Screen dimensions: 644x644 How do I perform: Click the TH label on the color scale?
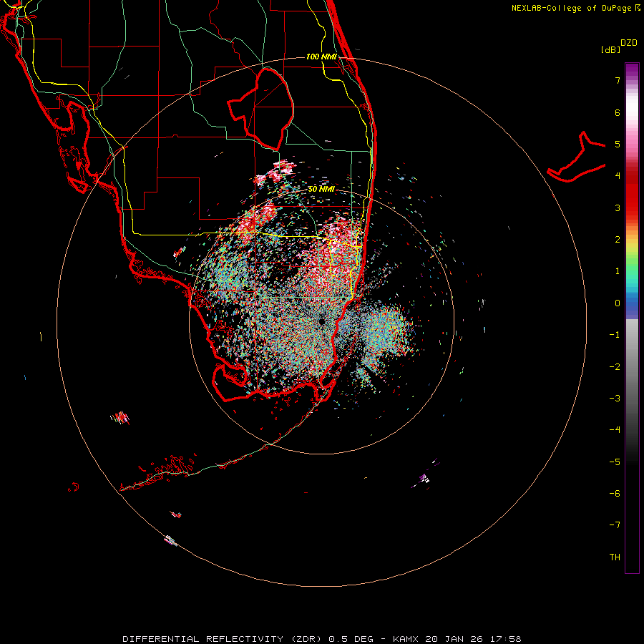[x=615, y=557]
